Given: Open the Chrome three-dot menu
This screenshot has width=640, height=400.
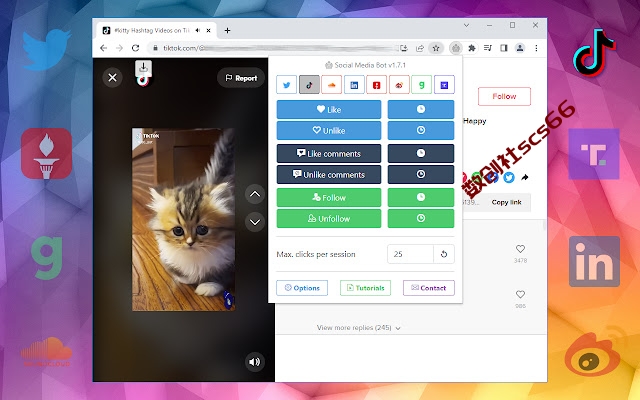Looking at the screenshot, I should click(536, 48).
